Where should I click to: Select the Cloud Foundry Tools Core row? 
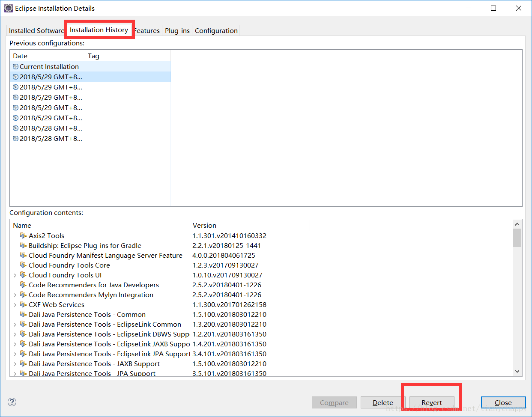[69, 265]
